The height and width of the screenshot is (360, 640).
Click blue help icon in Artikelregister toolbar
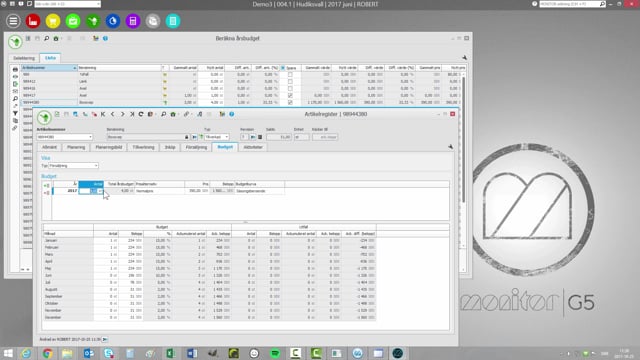pos(231,114)
